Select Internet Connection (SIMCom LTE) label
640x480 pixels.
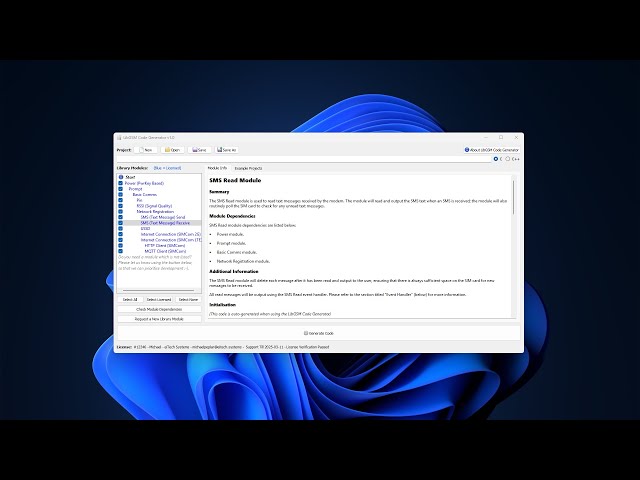tap(171, 240)
